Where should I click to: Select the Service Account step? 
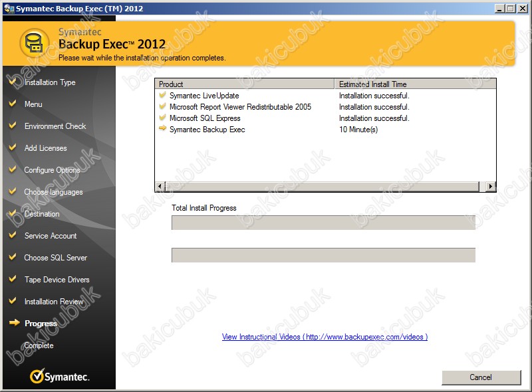click(51, 236)
